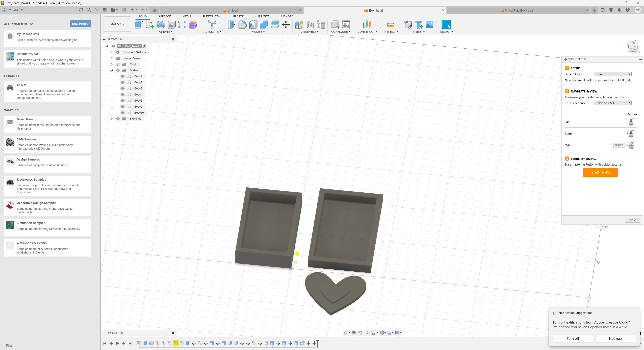Click the Joint tool in Assemble
644x350 pixels.
[310, 25]
